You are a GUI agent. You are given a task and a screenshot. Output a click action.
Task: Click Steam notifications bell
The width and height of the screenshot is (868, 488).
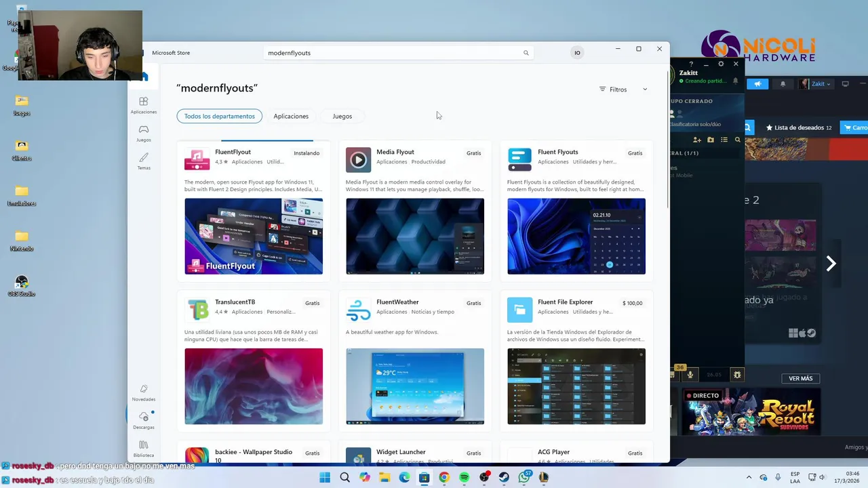[x=783, y=84]
